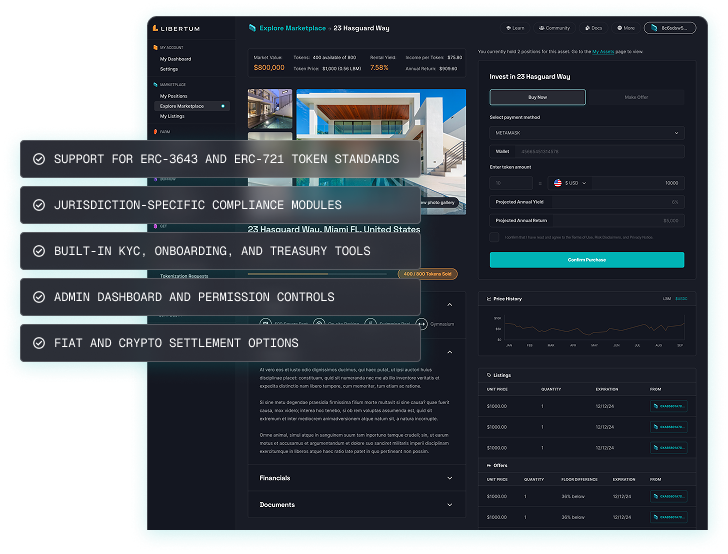Click the Price History chart icon

pyautogui.click(x=487, y=298)
